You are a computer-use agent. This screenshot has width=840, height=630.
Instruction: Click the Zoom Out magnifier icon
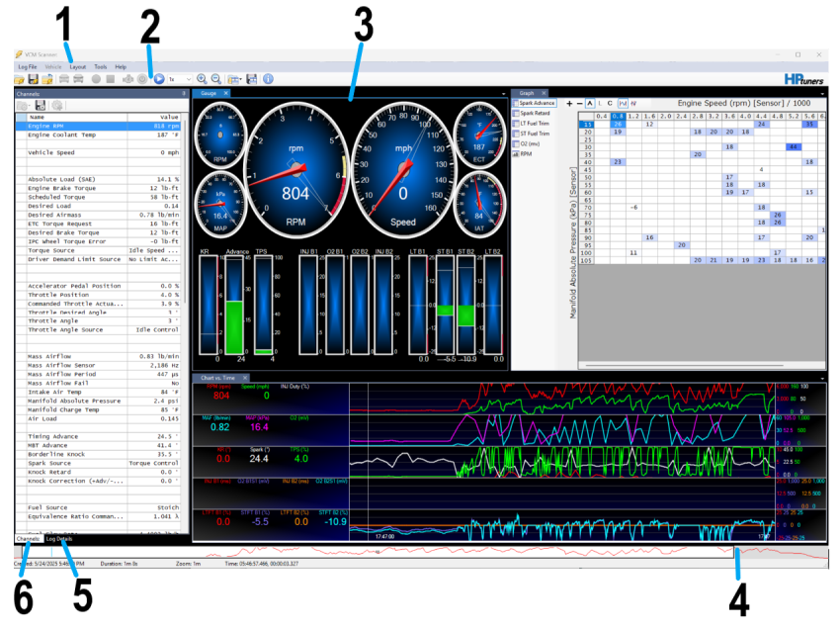tap(214, 78)
